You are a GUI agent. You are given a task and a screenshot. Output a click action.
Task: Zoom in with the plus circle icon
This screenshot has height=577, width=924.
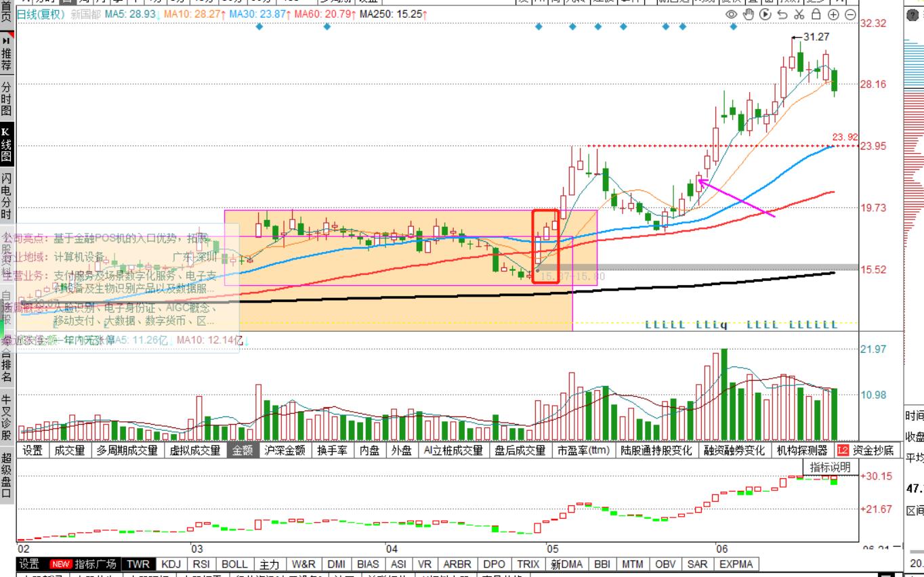coord(833,14)
